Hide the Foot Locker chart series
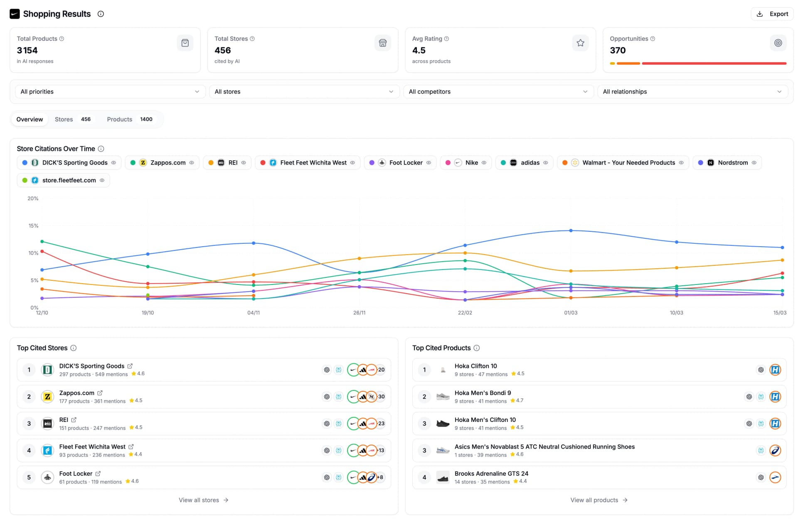This screenshot has height=532, width=798. click(429, 163)
